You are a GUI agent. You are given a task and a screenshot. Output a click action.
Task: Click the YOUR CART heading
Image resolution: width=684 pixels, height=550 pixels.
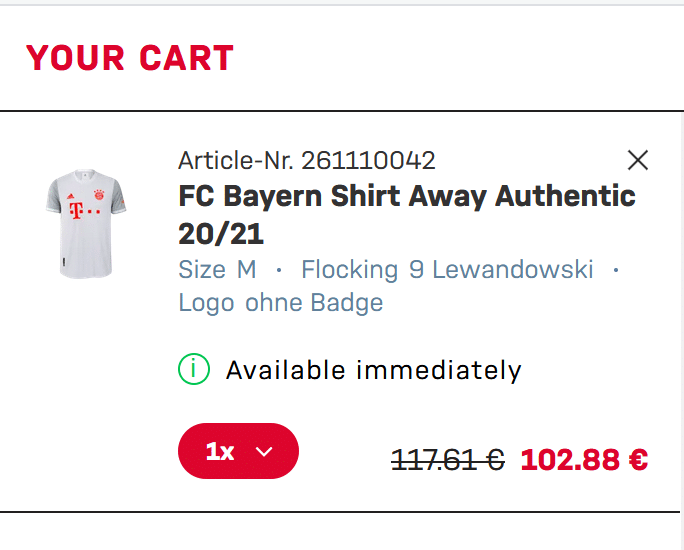pyautogui.click(x=130, y=58)
